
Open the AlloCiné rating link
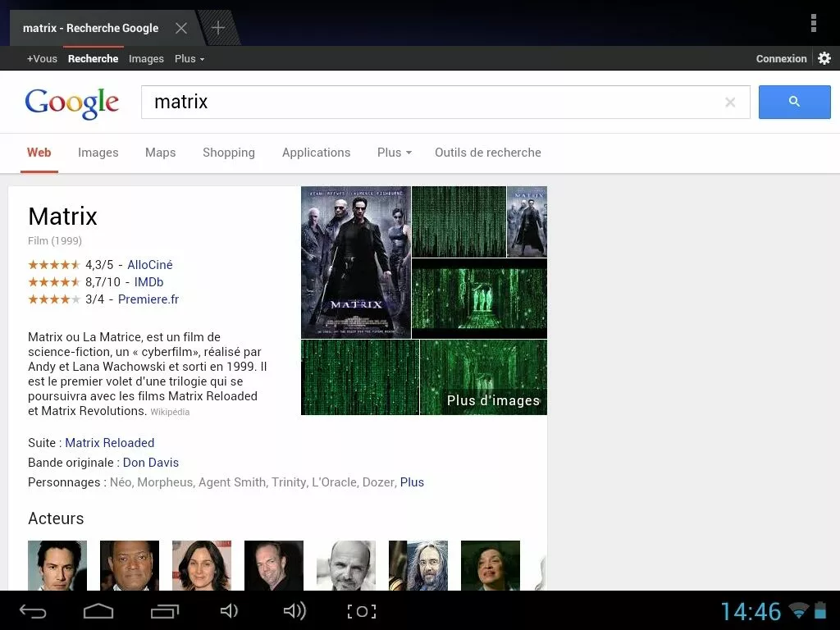(150, 265)
